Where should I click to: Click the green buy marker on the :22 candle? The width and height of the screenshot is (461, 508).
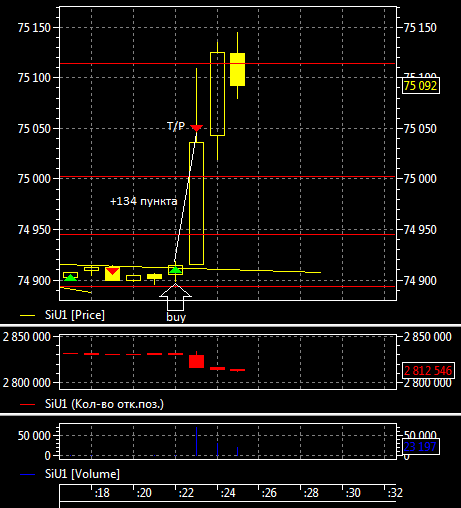tap(175, 270)
